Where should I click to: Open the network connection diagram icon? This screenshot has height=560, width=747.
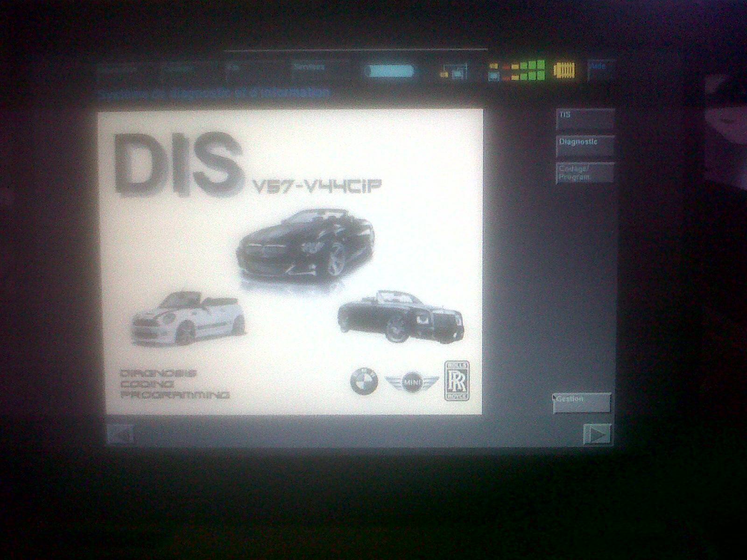pyautogui.click(x=453, y=71)
